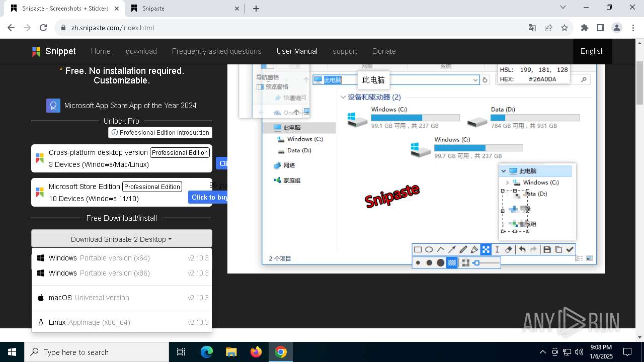
Task: Select the rectangle tool in pictured Snipaste toolbar
Action: click(418, 249)
